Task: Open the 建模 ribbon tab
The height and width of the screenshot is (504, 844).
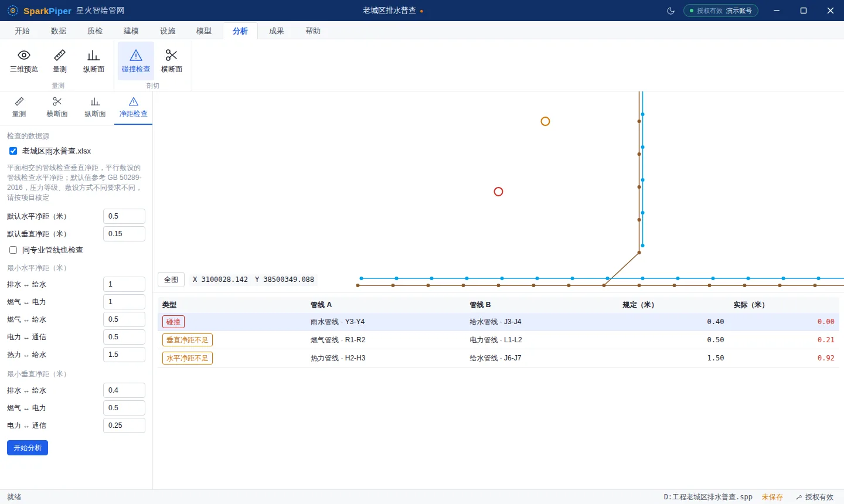Action: tap(131, 30)
